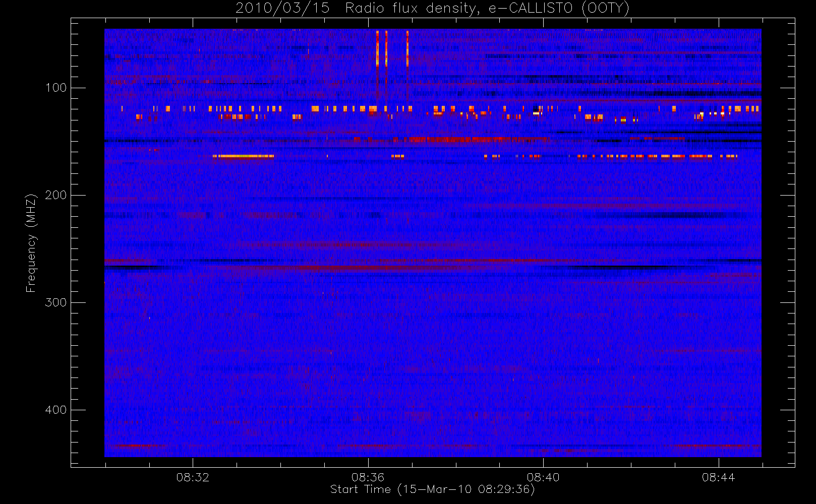Click the Frequency (MHZ) axis label
Screen dimensions: 816x504
[31, 243]
